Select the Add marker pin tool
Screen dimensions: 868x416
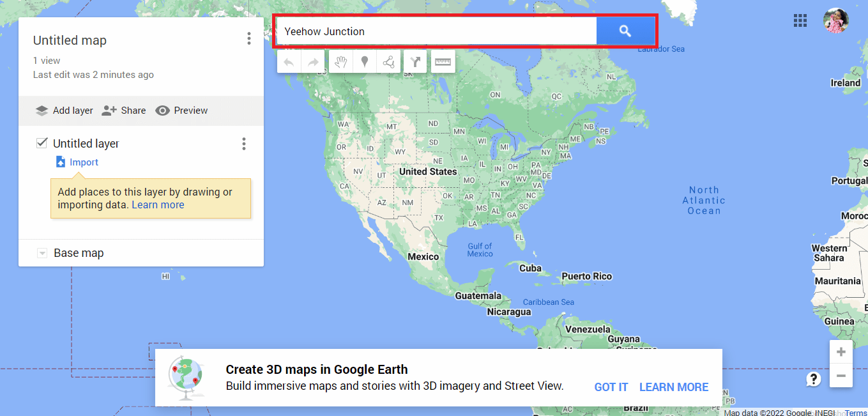(x=365, y=62)
